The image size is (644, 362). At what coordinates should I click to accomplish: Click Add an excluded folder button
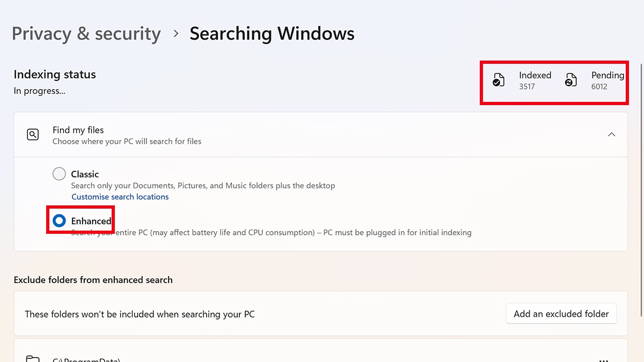(561, 314)
